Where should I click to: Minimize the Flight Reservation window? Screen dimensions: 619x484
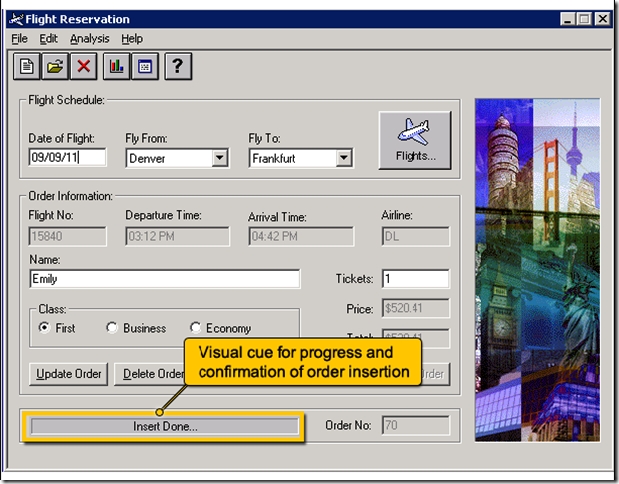tap(567, 19)
